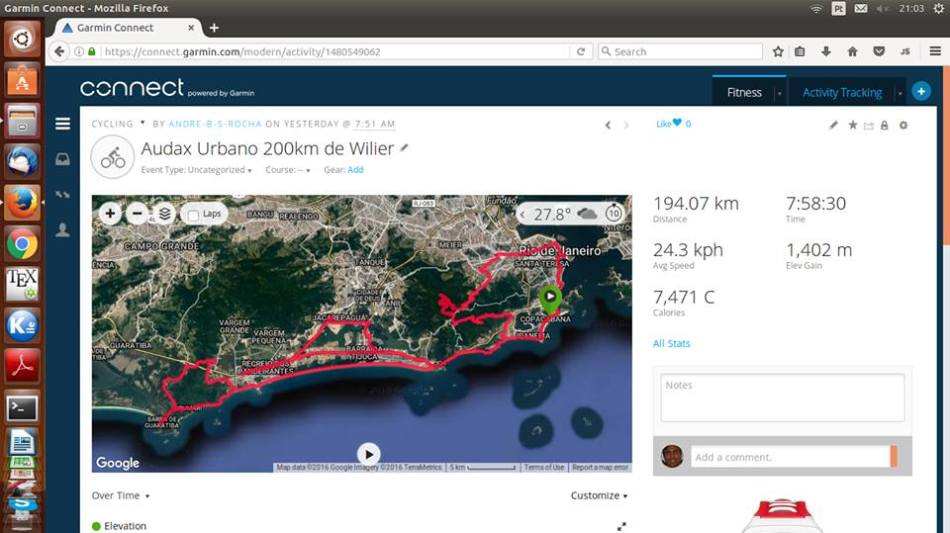Image resolution: width=950 pixels, height=533 pixels.
Task: Open the activity settings gear
Action: (x=903, y=125)
